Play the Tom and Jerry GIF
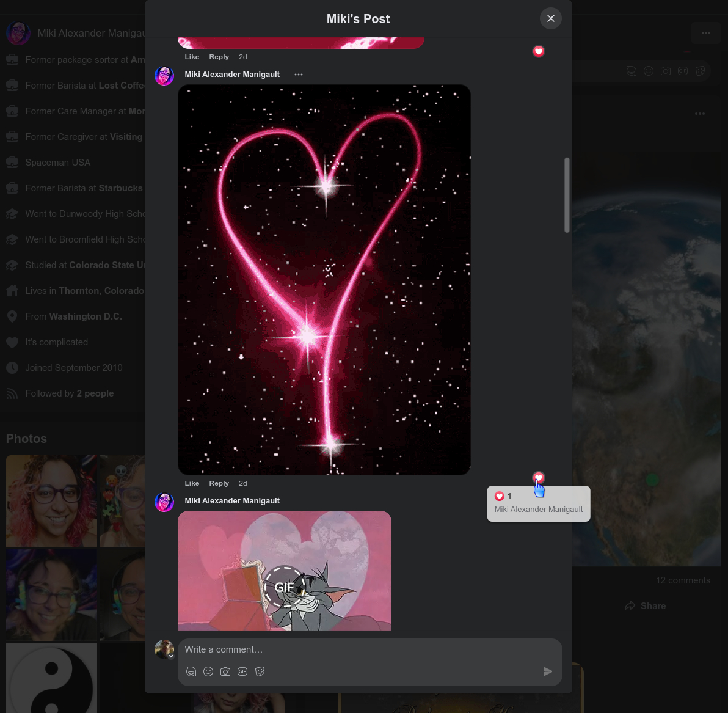 tap(284, 587)
